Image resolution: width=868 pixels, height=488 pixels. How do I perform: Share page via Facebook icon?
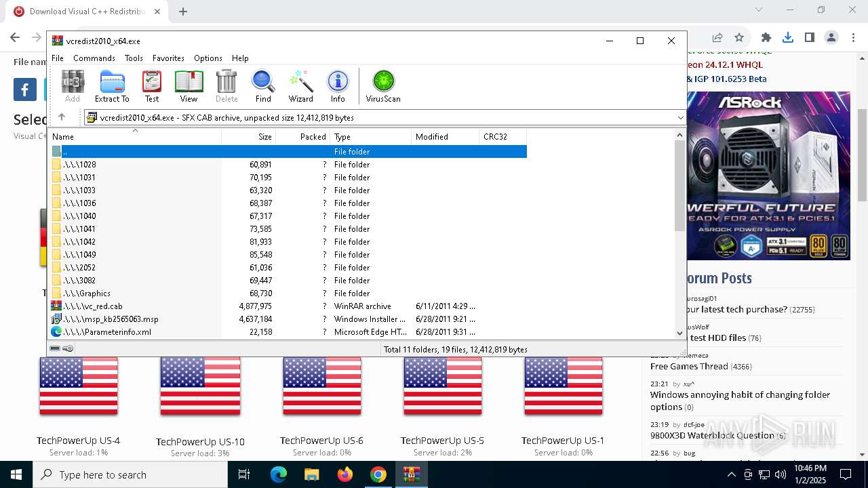(x=25, y=89)
